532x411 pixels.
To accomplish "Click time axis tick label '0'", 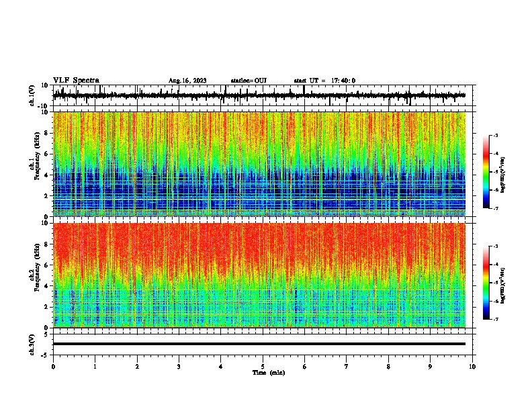I will pyautogui.click(x=53, y=367).
